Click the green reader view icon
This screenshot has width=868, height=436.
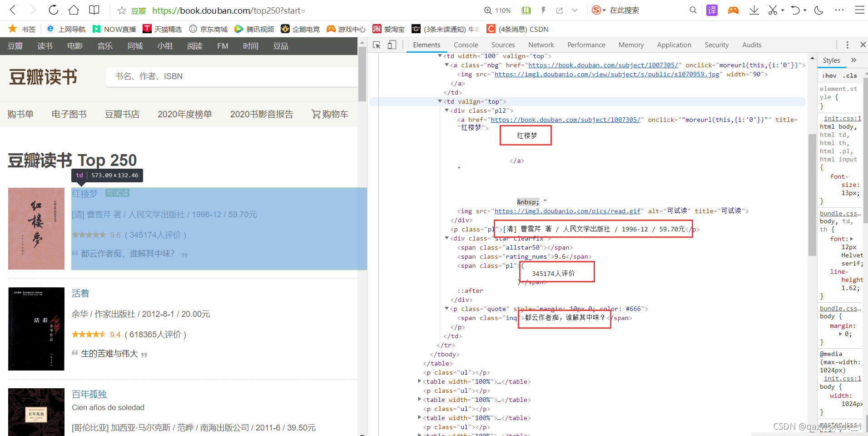(x=526, y=10)
